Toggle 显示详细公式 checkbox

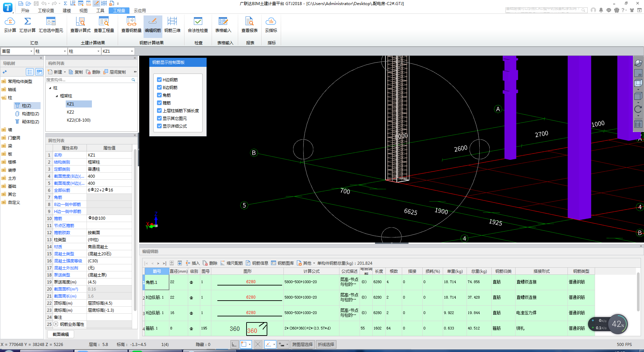pos(159,126)
